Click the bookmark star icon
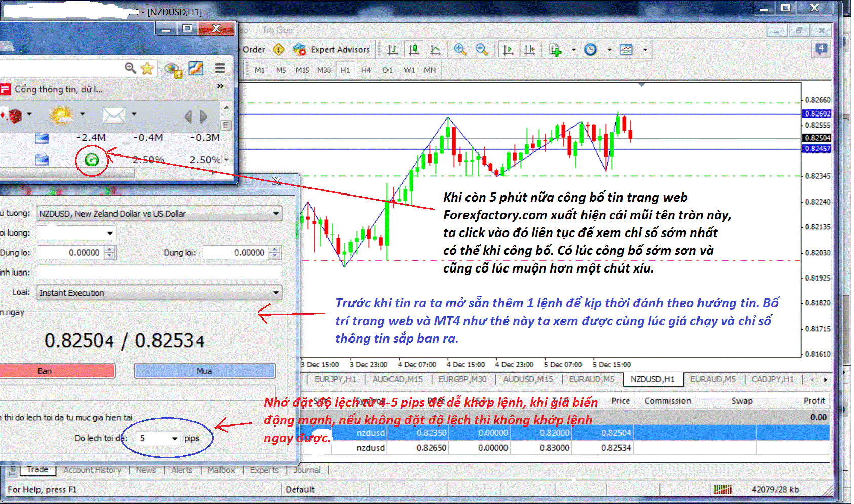The width and height of the screenshot is (854, 504). 147,68
